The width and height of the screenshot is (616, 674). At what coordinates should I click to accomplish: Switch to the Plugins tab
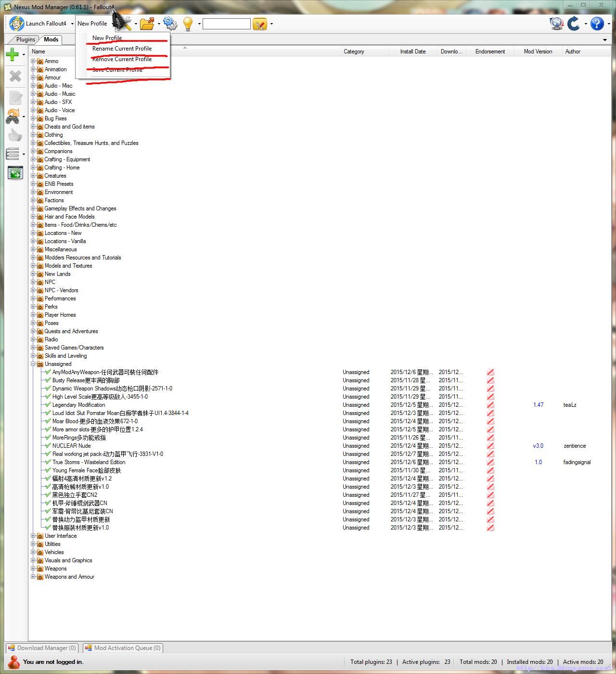coord(26,39)
